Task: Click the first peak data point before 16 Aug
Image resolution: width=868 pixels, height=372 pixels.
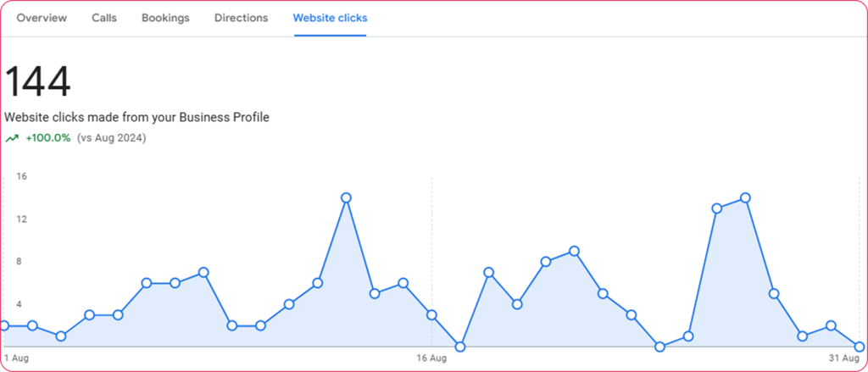Action: 346,197
